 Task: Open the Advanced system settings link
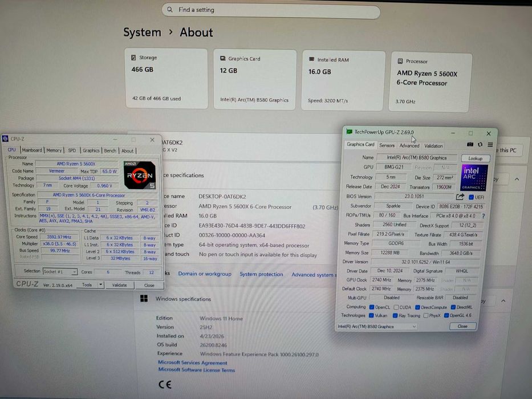[x=314, y=275]
